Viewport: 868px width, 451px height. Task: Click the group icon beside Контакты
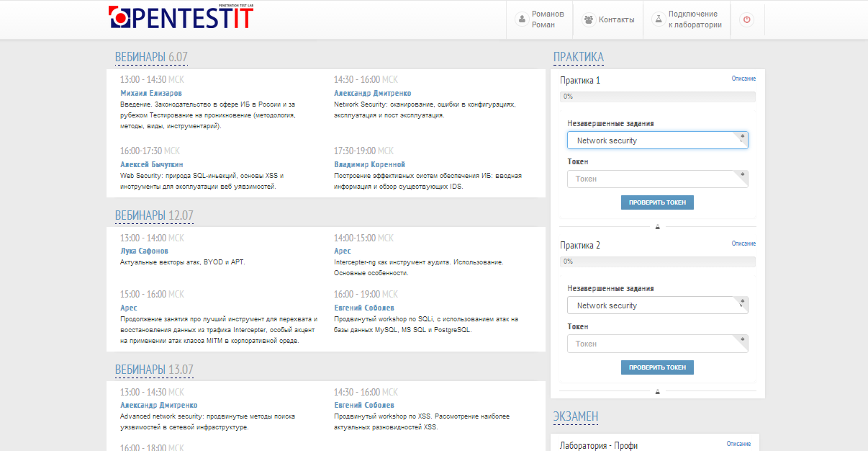pos(588,19)
